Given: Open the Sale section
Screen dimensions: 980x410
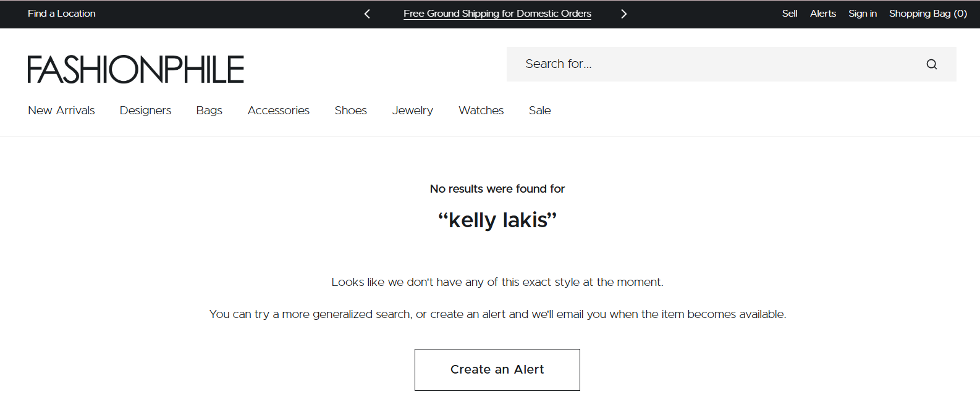Looking at the screenshot, I should coord(539,110).
